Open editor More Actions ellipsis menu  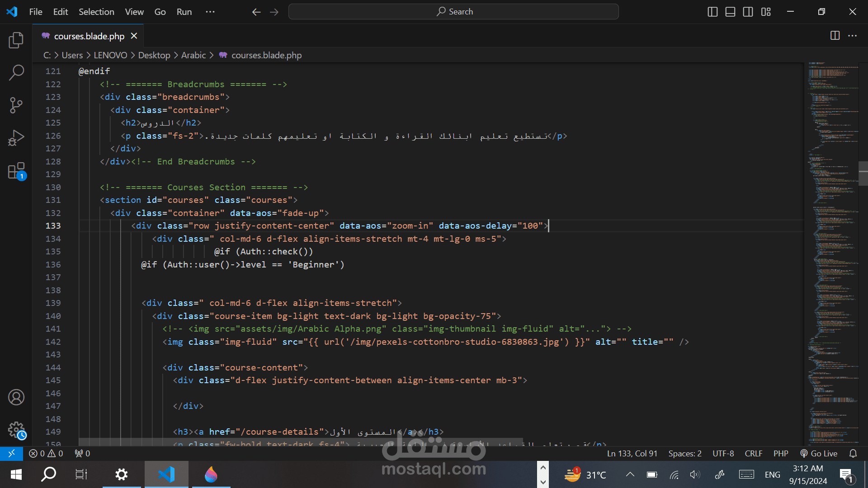coord(853,36)
